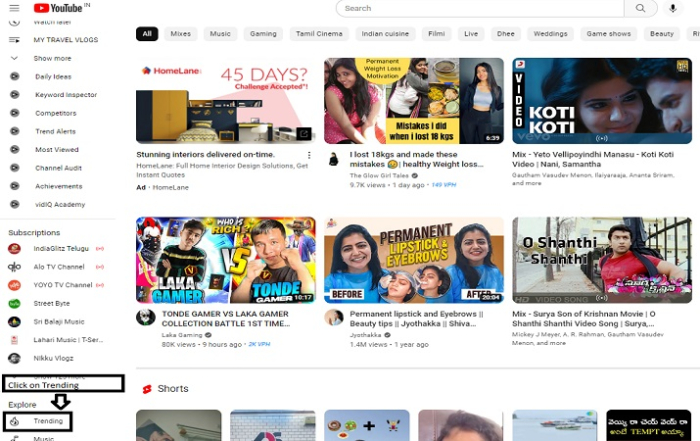Select the Weddings filter chip
Image resolution: width=700 pixels, height=441 pixels.
[x=550, y=33]
